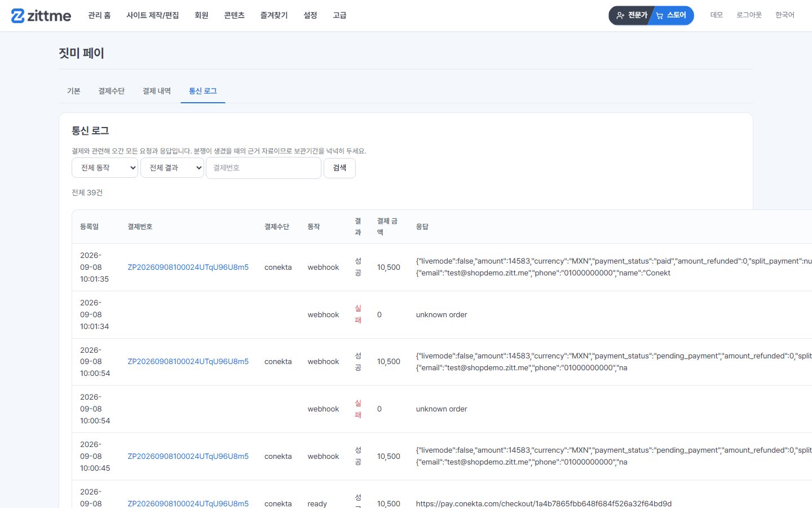Switch to the 결제수단 tab

click(111, 91)
